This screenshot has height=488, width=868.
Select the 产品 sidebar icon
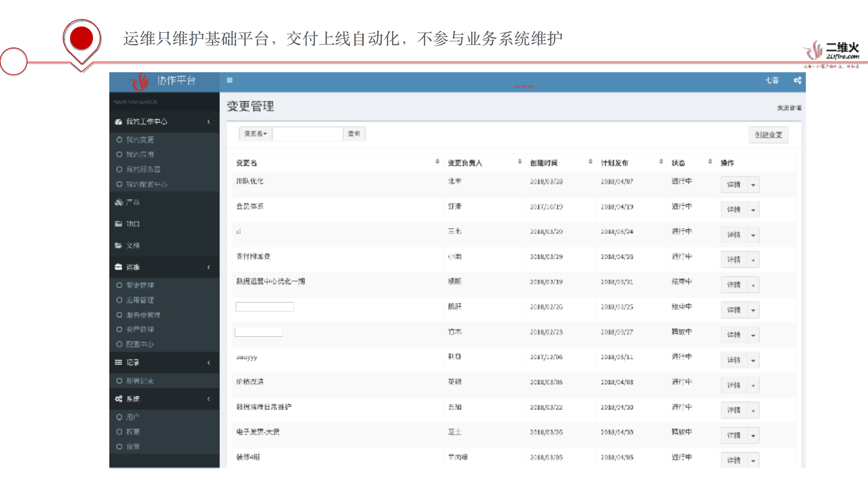tap(118, 202)
